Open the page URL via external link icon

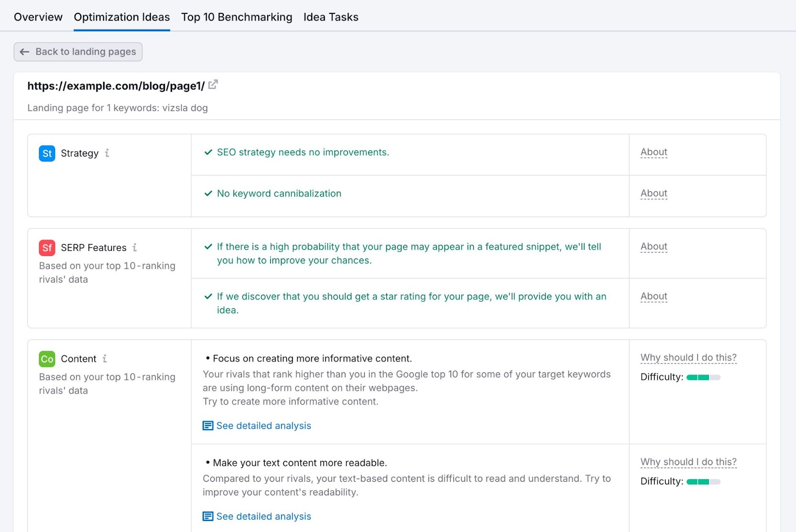point(213,85)
